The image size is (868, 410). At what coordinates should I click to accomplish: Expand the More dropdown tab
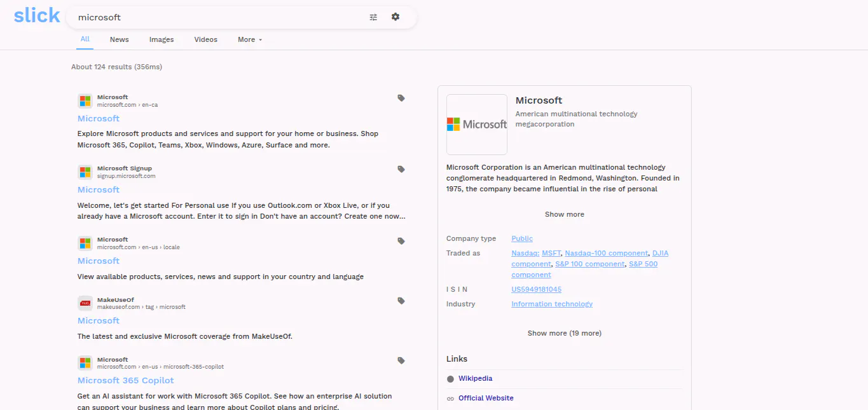click(x=250, y=39)
